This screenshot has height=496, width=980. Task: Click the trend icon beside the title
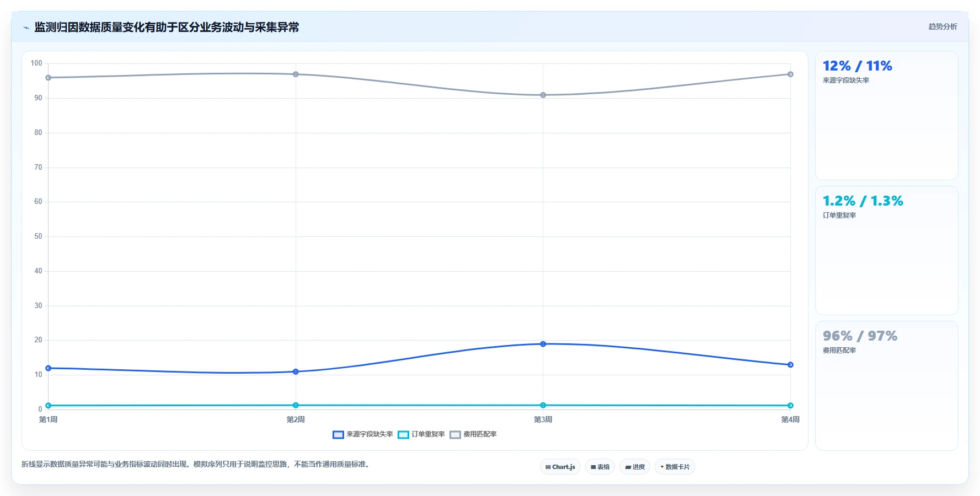26,28
